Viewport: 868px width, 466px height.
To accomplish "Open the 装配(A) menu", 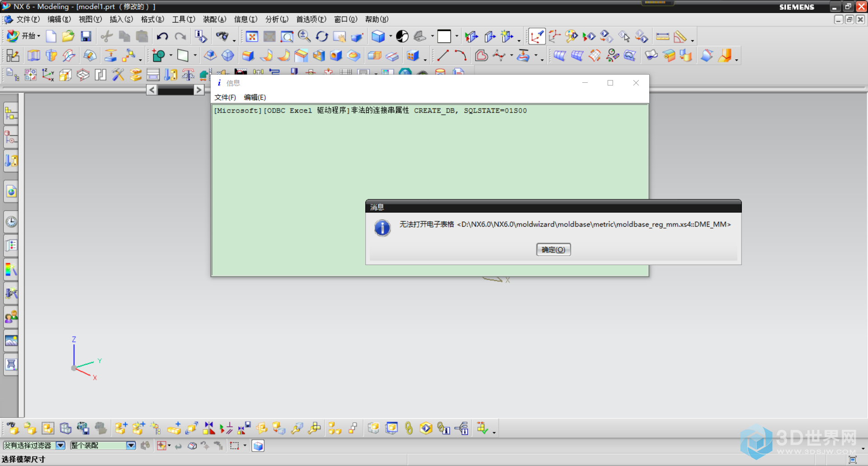I will [214, 19].
